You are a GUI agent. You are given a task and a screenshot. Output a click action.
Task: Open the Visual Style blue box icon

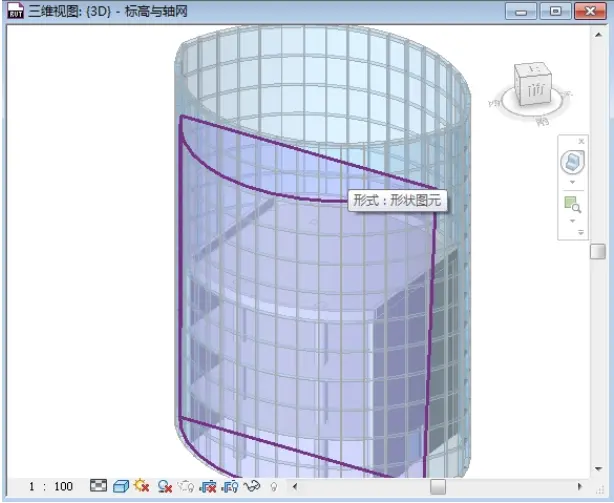pos(121,486)
